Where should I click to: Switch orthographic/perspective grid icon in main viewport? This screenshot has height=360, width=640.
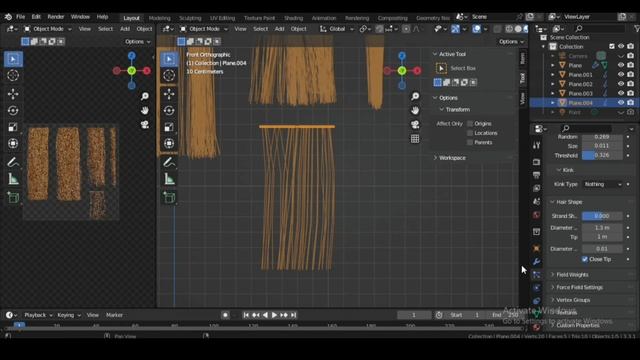point(415,139)
